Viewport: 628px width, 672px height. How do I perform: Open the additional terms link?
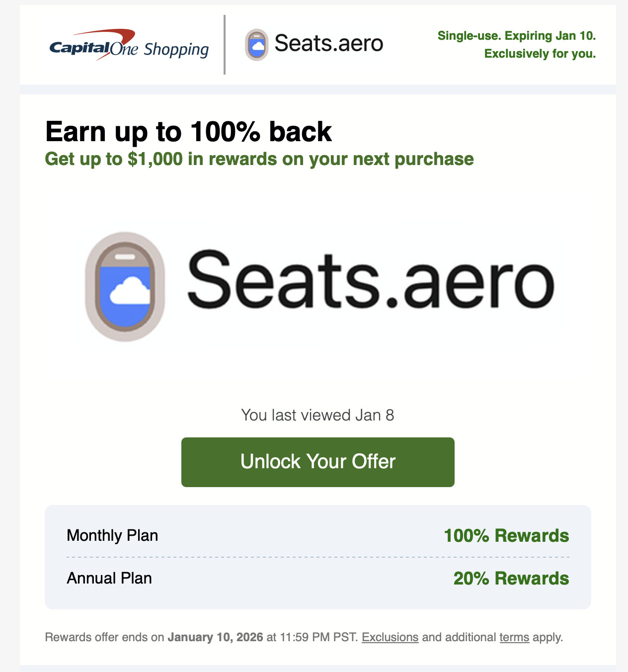(x=514, y=637)
